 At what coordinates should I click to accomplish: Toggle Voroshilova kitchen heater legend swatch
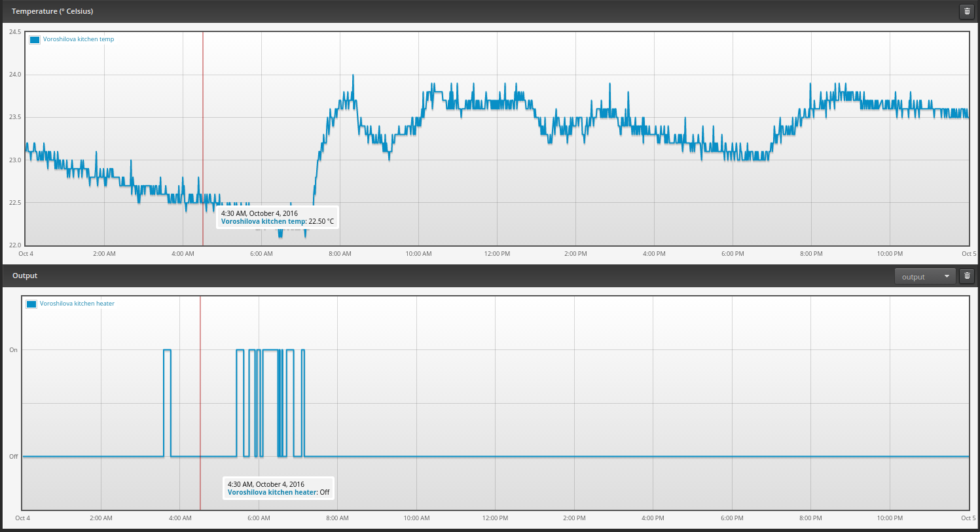pos(31,304)
